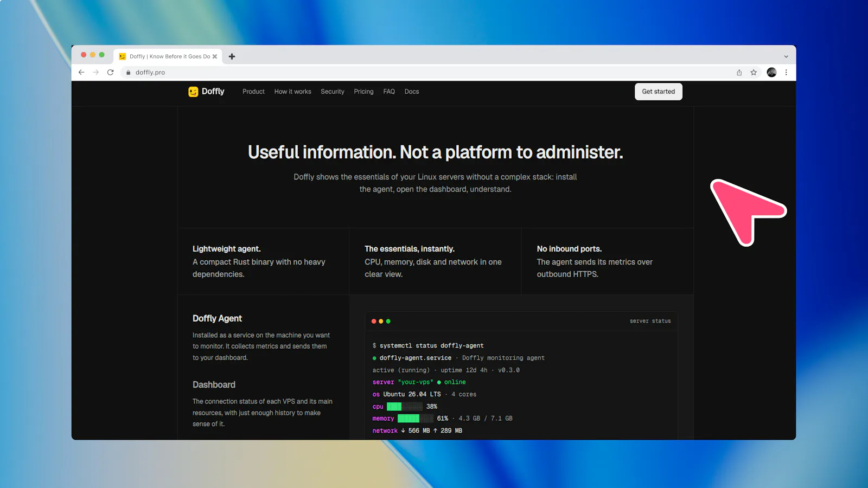The image size is (868, 488).
Task: Open the Security nav link
Action: tap(333, 92)
